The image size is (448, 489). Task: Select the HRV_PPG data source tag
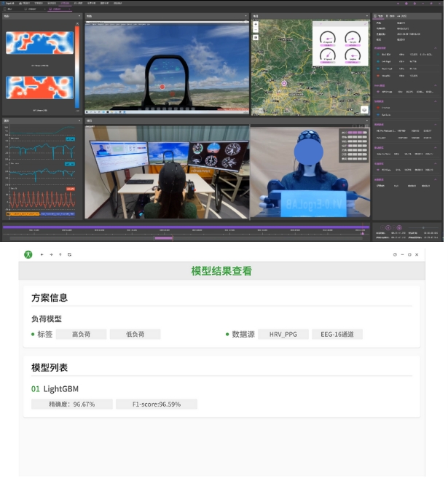pos(283,335)
